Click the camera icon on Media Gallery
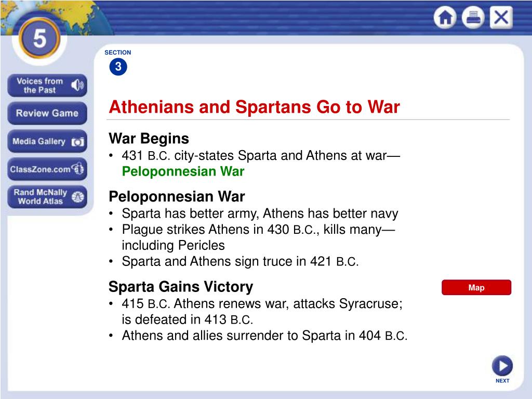Image resolution: width=532 pixels, height=399 pixels. 78,142
